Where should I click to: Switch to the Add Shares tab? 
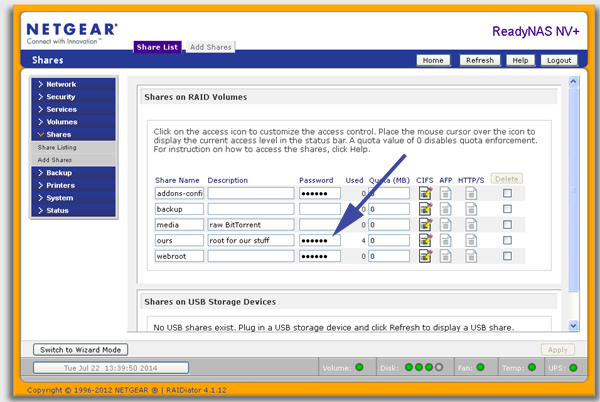pyautogui.click(x=210, y=47)
